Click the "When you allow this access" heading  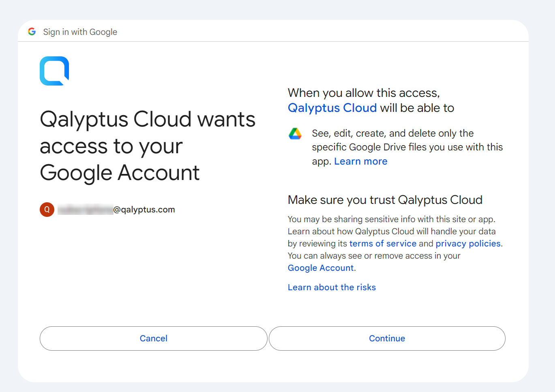(364, 92)
